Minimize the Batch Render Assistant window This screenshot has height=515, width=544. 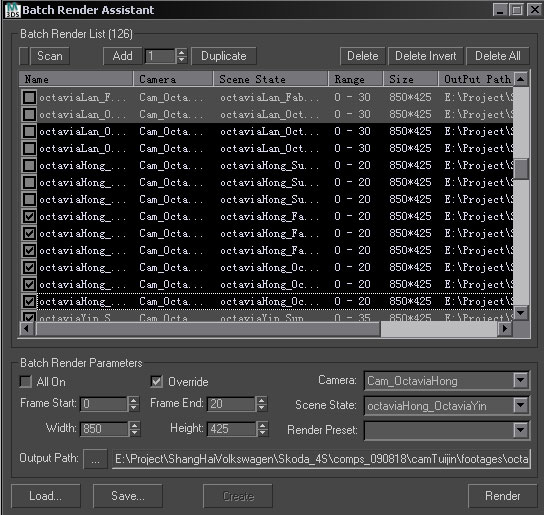500,10
